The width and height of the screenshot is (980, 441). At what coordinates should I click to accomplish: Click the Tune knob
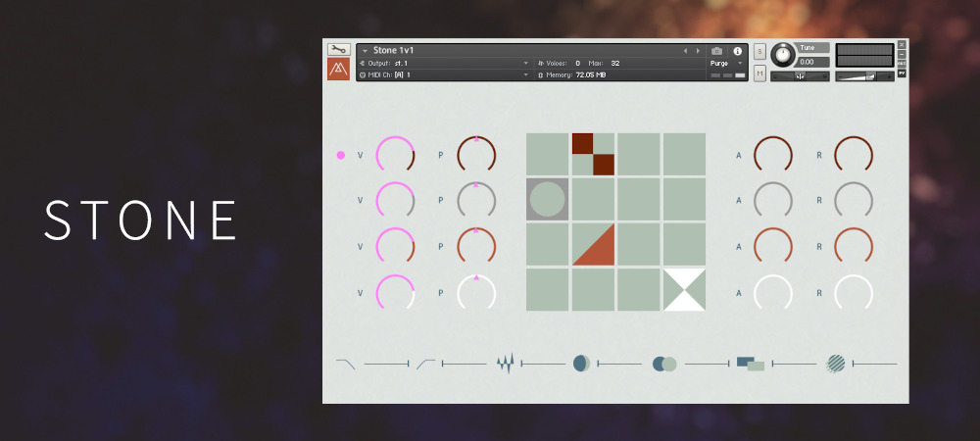tap(783, 55)
